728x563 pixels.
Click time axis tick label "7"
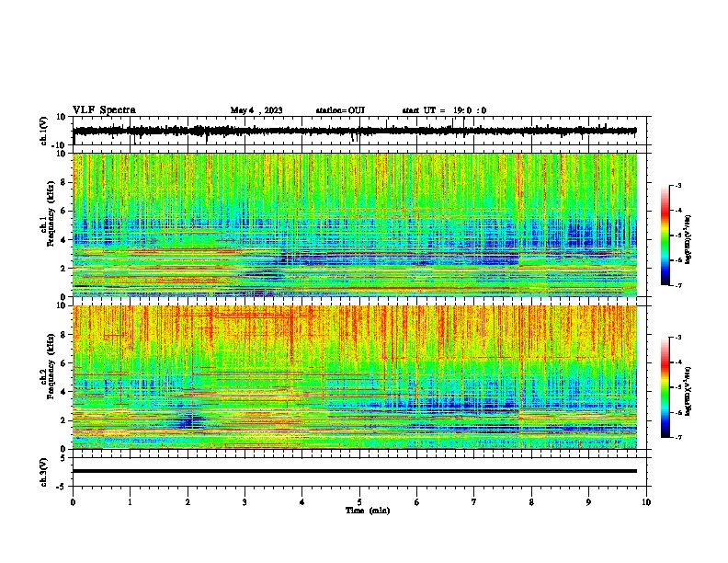474,502
